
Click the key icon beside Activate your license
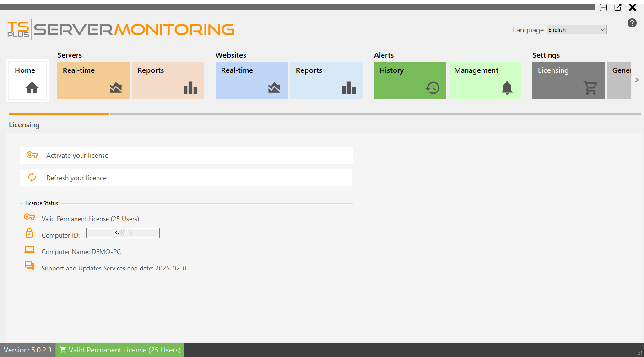[x=32, y=155]
